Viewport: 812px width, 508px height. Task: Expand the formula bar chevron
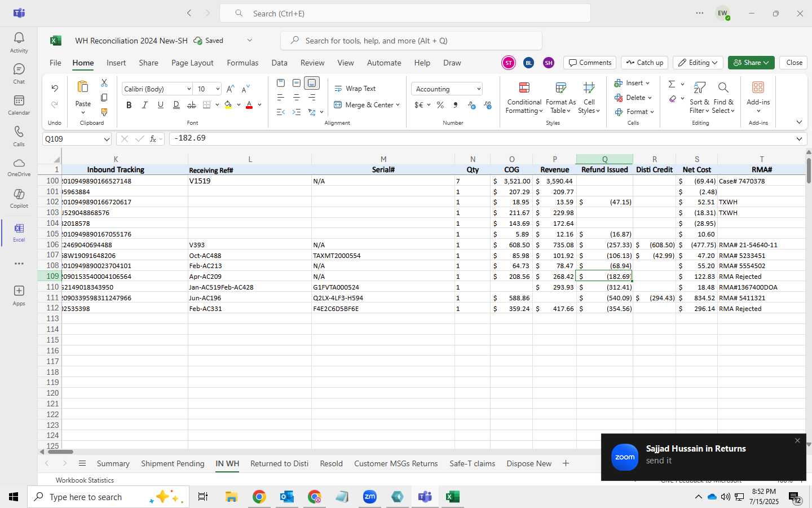pos(799,139)
